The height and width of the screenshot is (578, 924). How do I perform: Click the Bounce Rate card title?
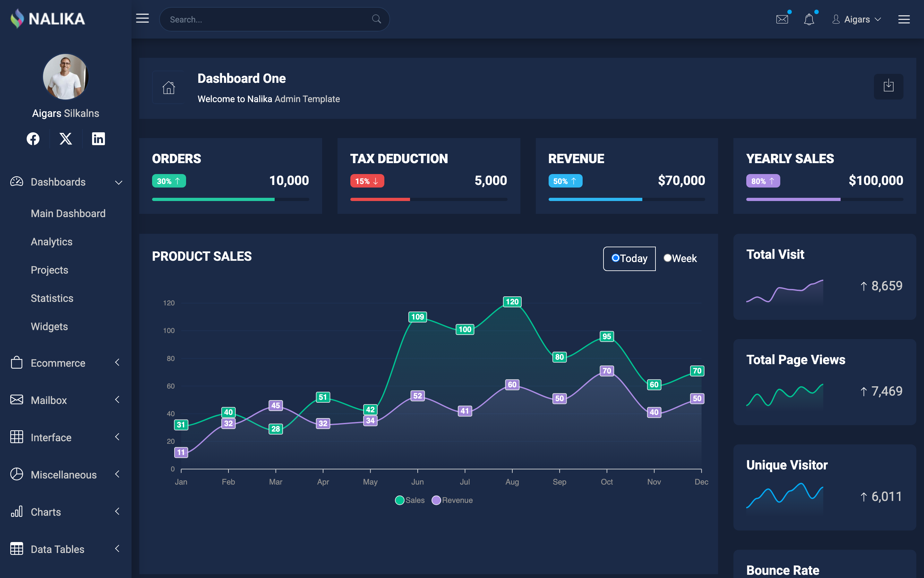[x=782, y=570]
